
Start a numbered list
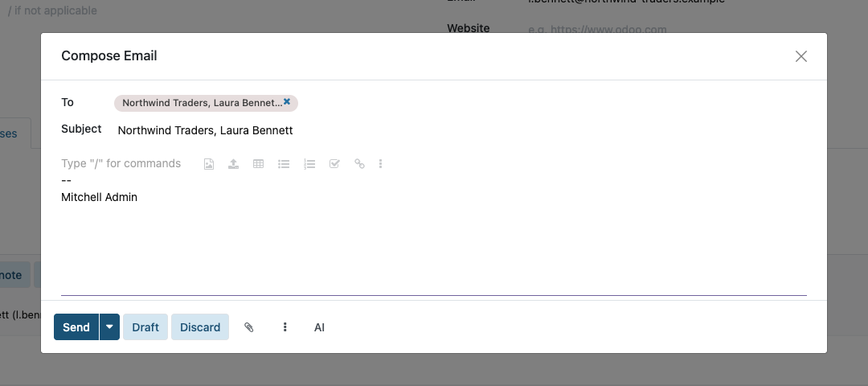coord(309,164)
